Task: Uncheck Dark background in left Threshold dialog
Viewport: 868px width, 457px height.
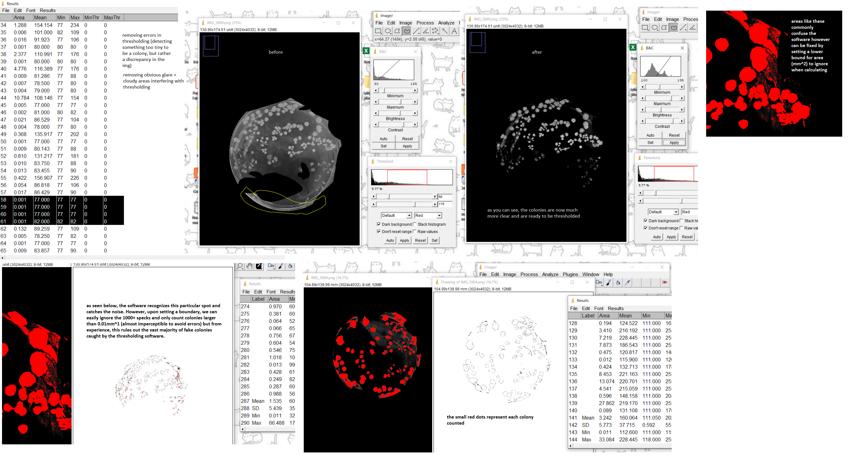Action: click(379, 224)
